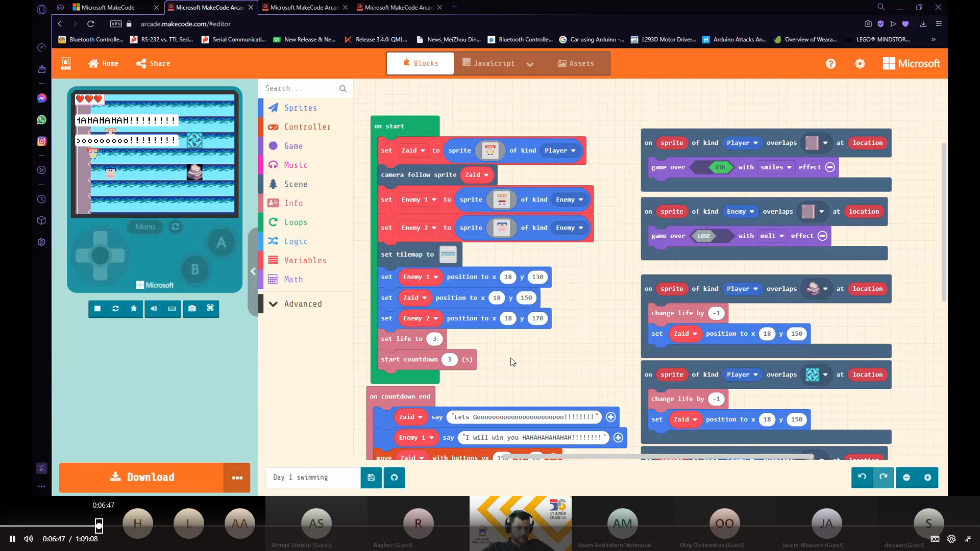Reload the browser page
Screen dimensions: 980x551
coord(90,24)
